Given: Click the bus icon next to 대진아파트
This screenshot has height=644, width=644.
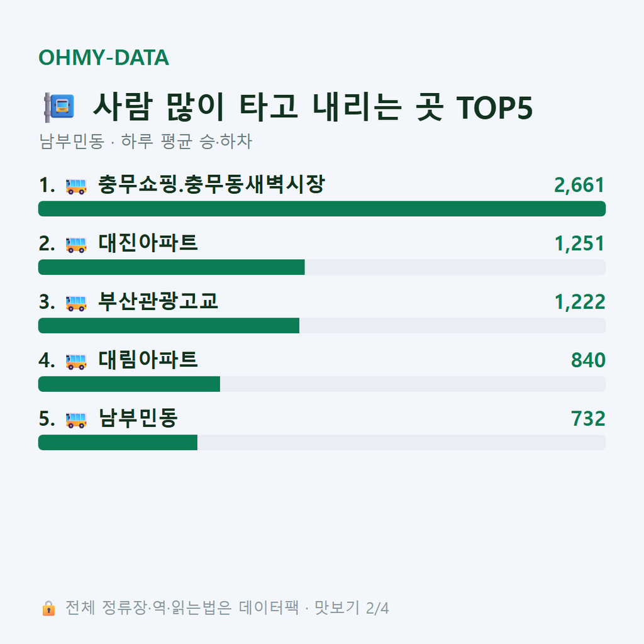Looking at the screenshot, I should pyautogui.click(x=76, y=245).
